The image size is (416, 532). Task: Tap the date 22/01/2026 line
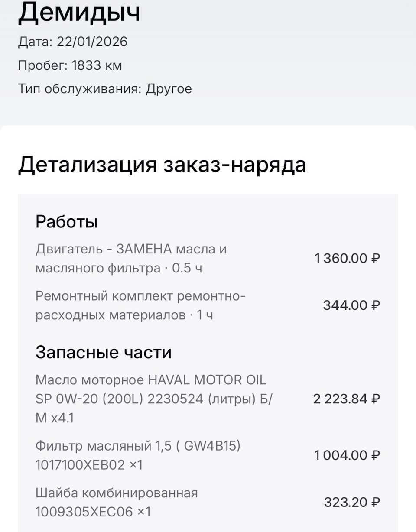pyautogui.click(x=73, y=42)
